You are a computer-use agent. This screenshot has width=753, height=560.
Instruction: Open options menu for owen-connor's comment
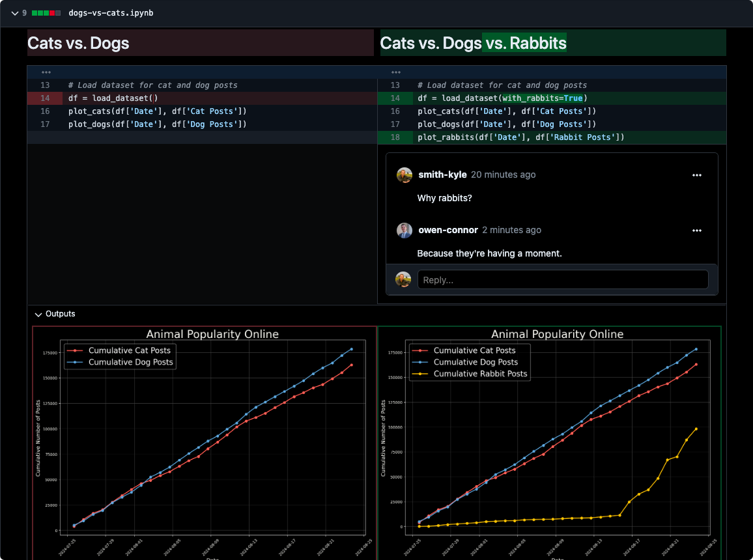697,231
